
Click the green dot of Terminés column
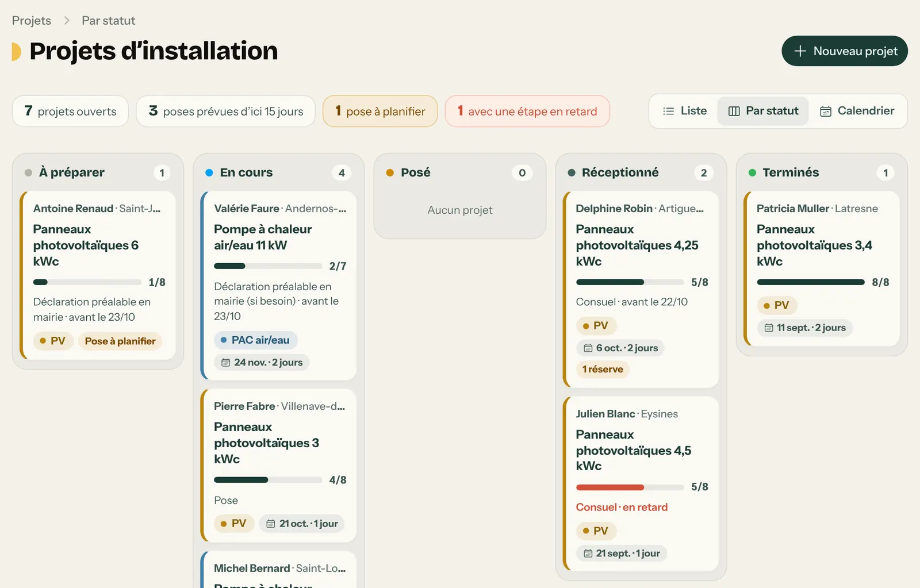point(752,172)
